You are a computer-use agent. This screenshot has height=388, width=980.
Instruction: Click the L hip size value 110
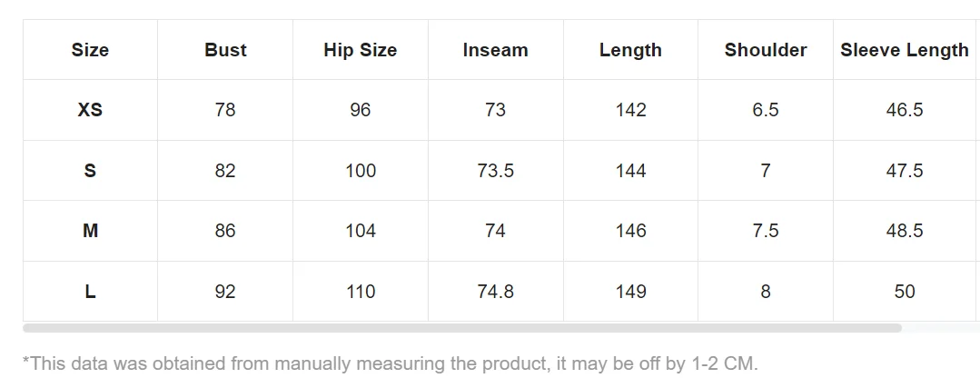[x=361, y=292]
